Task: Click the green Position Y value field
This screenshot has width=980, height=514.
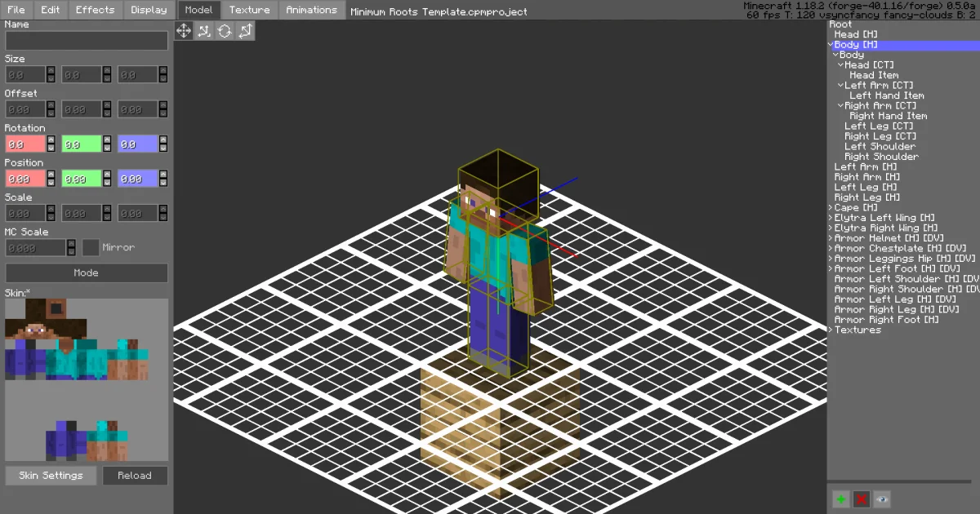Action: pos(82,179)
